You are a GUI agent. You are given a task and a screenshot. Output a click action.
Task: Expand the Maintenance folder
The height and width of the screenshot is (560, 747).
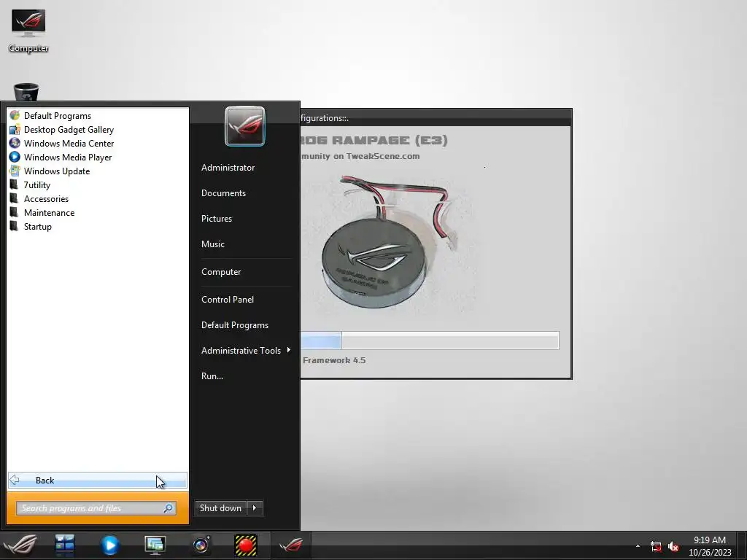pyautogui.click(x=49, y=212)
